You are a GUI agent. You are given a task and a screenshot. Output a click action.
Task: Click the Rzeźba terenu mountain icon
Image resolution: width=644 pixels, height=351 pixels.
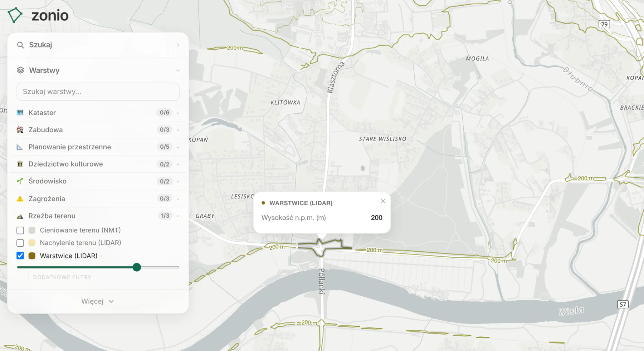coord(20,216)
